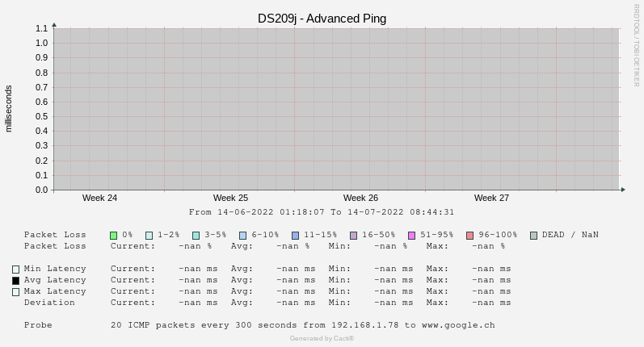The width and height of the screenshot is (644, 347).
Task: Click the purple 16-50% packet loss swatch
Action: 353,236
